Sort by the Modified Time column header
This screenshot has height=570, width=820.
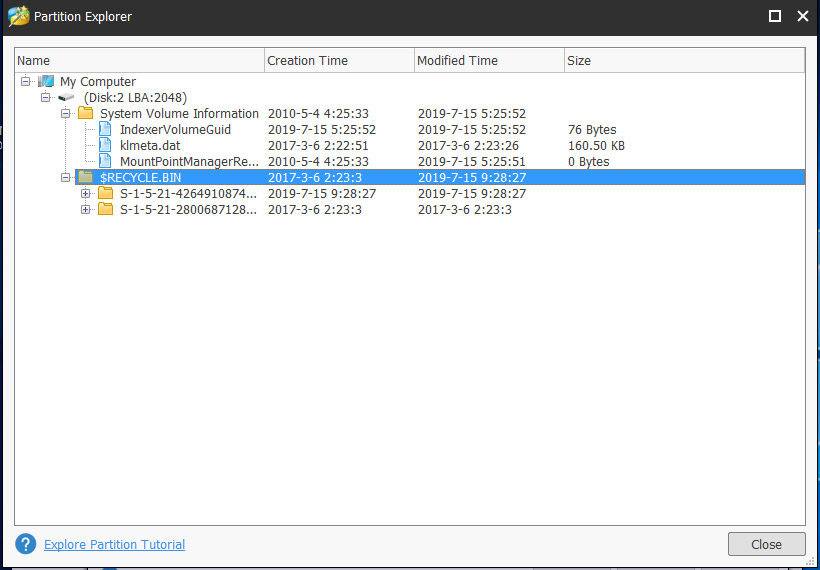pos(489,61)
